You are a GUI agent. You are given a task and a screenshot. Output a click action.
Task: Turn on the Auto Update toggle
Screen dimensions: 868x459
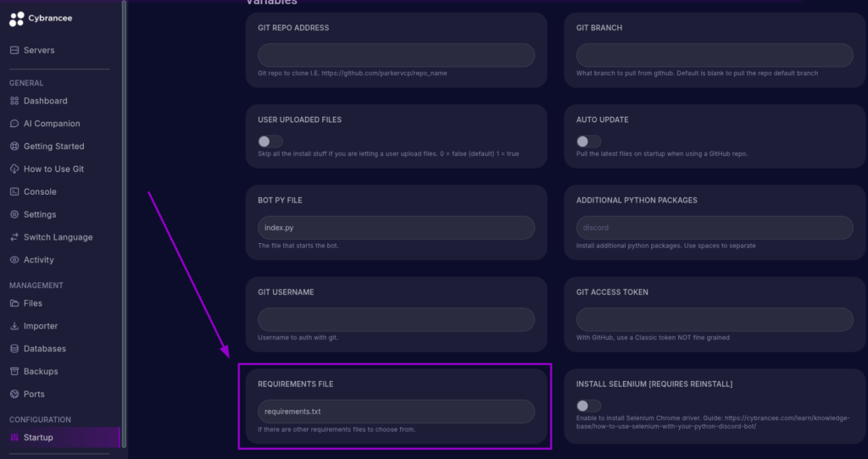588,141
